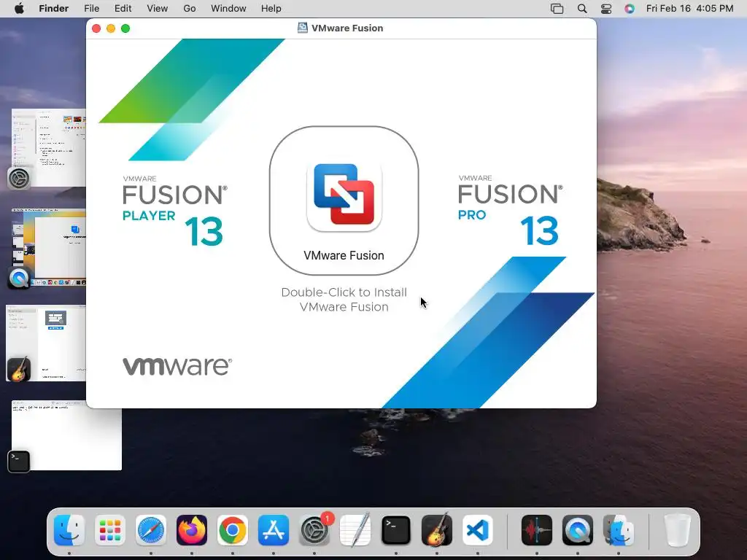Image resolution: width=747 pixels, height=560 pixels.
Task: Open Spotlight search in the menu bar
Action: (582, 9)
